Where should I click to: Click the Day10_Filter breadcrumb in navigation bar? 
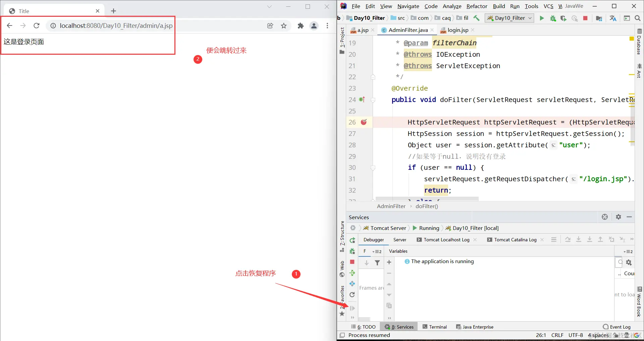pos(366,18)
